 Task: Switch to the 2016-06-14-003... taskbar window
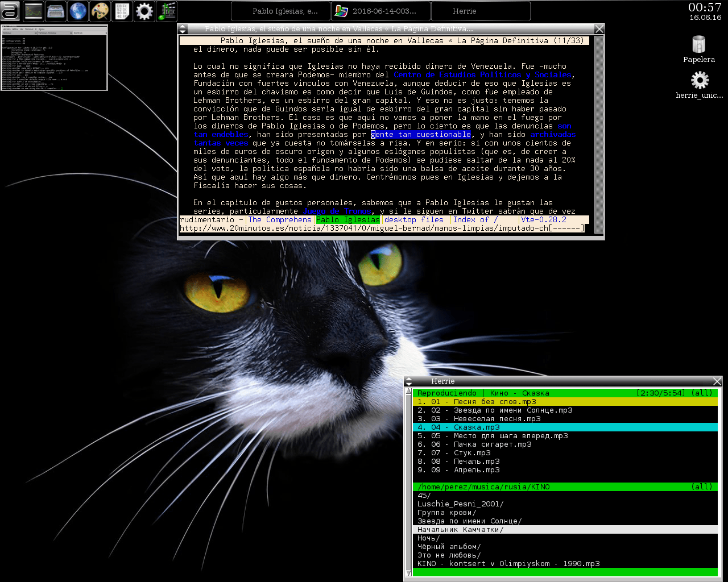380,11
